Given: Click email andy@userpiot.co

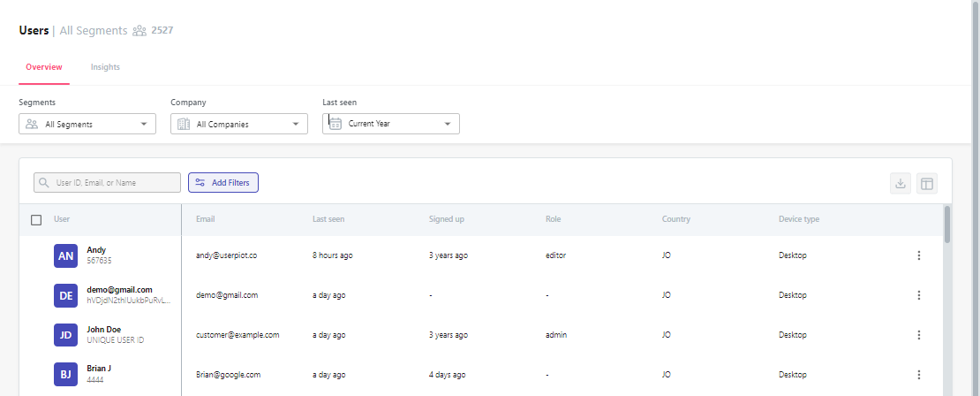Looking at the screenshot, I should click(x=226, y=255).
